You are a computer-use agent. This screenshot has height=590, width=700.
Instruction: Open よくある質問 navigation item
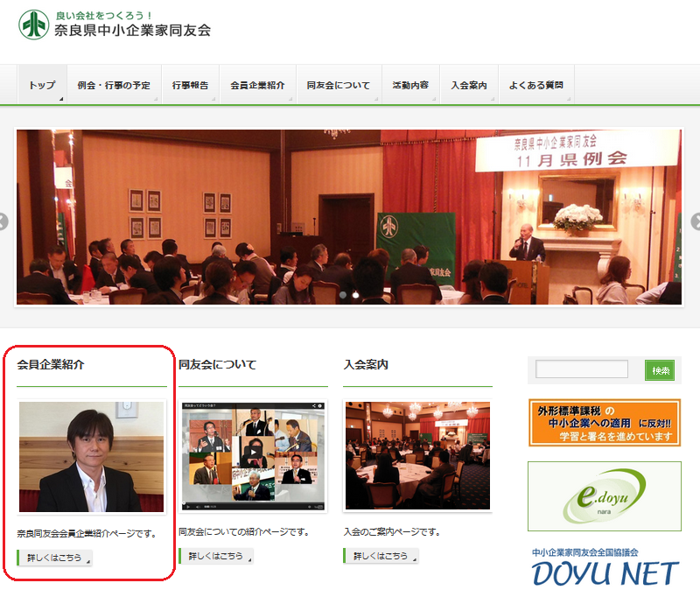click(x=536, y=85)
